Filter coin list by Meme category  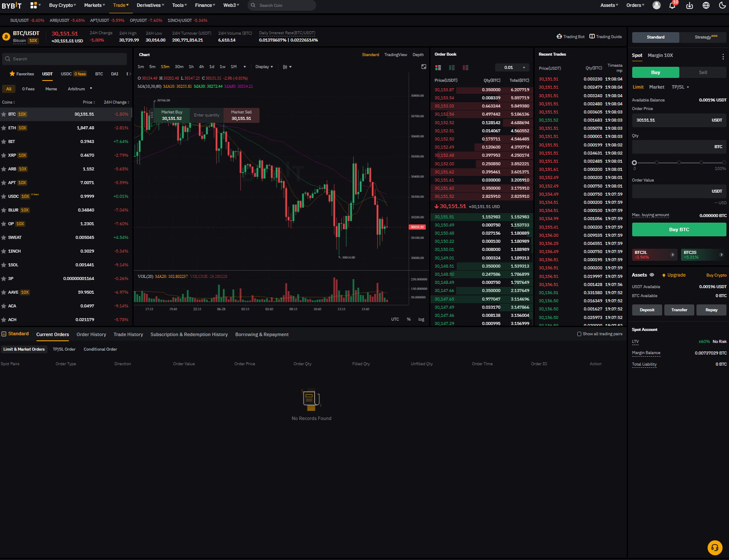(x=51, y=89)
